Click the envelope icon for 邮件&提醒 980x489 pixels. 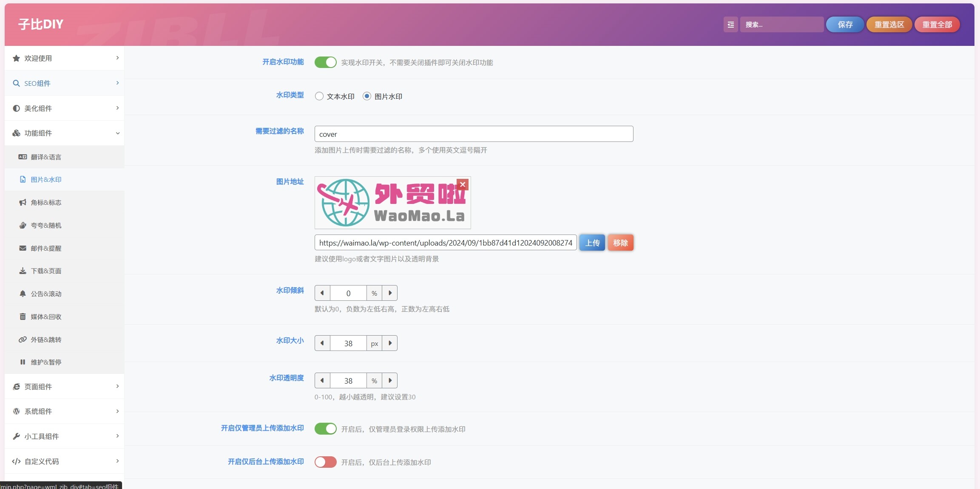coord(23,248)
